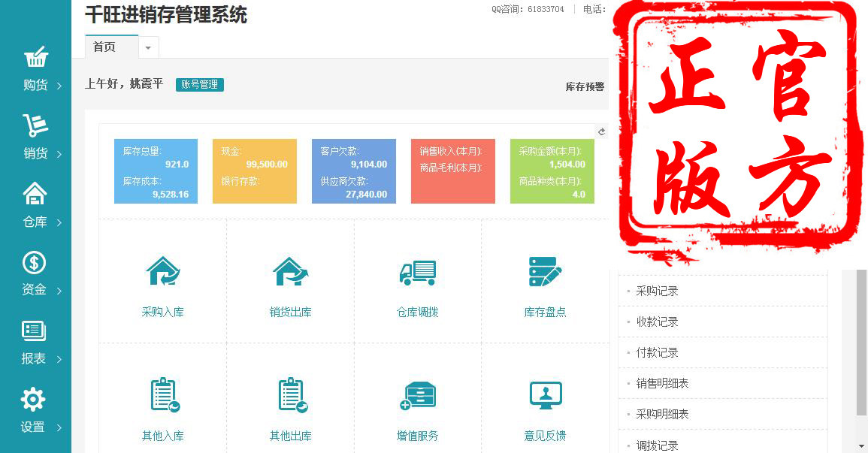
Task: Open 收款记录 in the right list
Action: 657,322
